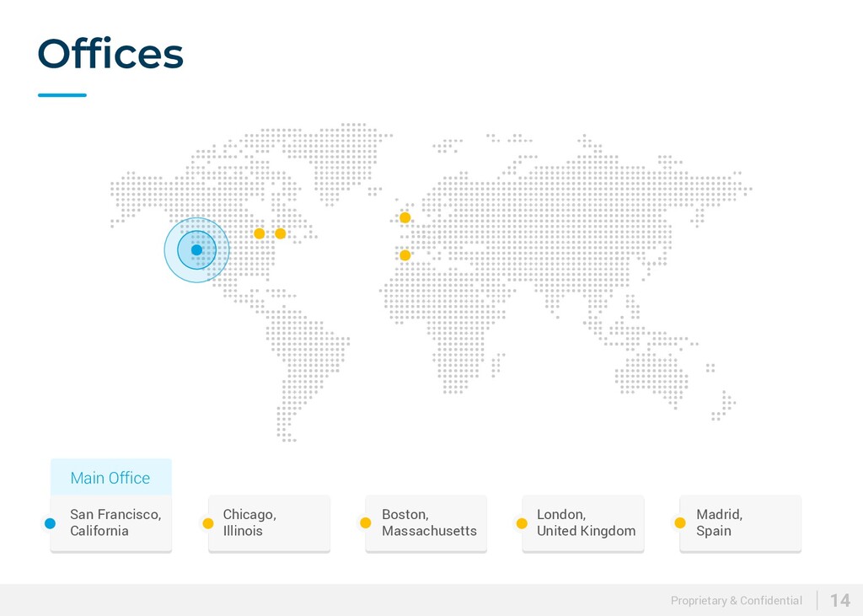Click the yellow Chicago dot on the map
This screenshot has width=863, height=616.
(x=260, y=233)
